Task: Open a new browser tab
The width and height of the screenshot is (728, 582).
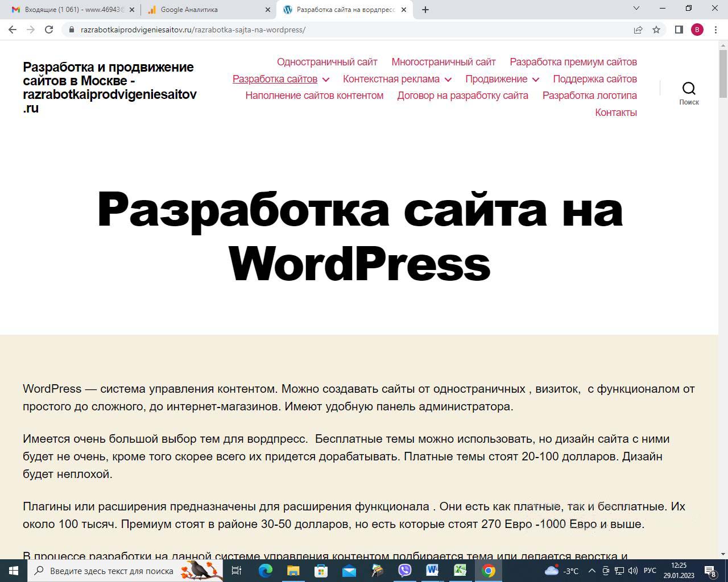Action: 425,10
